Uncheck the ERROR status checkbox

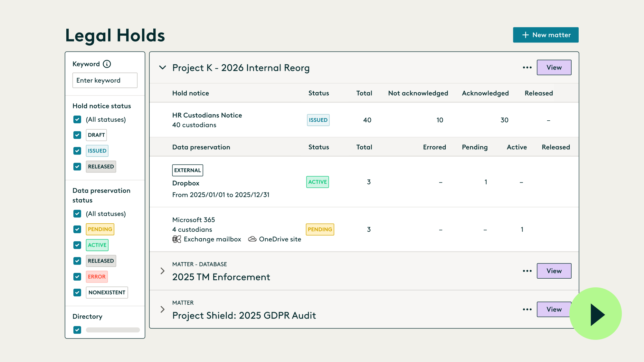click(x=77, y=277)
